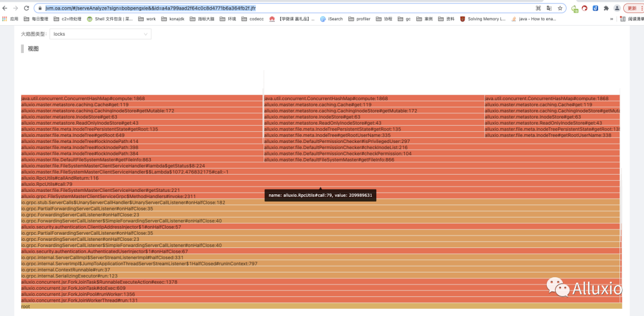Open Shell 文件包含 bookmark
This screenshot has width=644, height=316.
point(110,19)
